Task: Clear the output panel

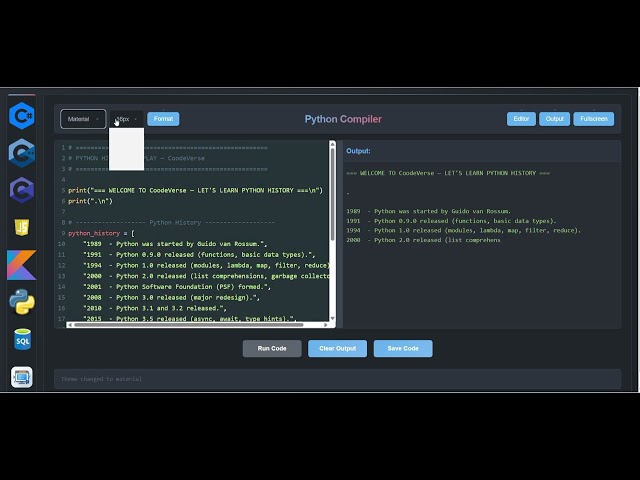Action: tap(337, 348)
